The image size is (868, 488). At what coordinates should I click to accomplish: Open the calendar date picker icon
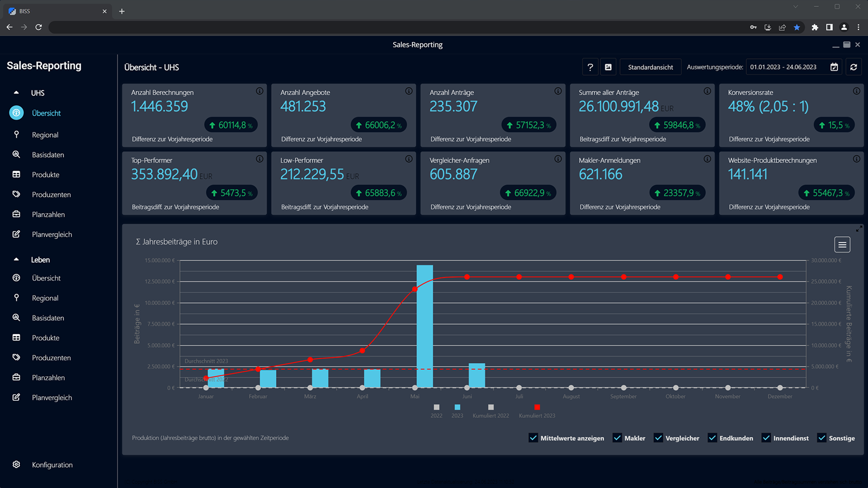pyautogui.click(x=834, y=67)
